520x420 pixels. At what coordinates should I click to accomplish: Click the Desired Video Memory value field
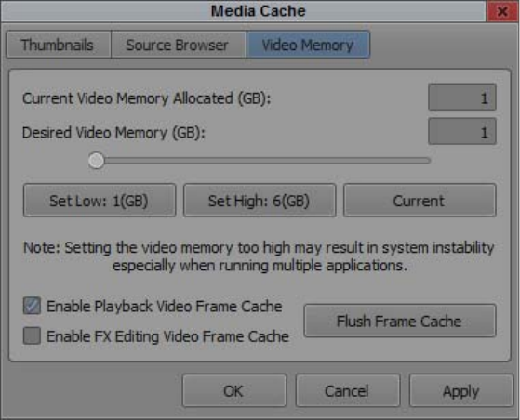point(462,132)
